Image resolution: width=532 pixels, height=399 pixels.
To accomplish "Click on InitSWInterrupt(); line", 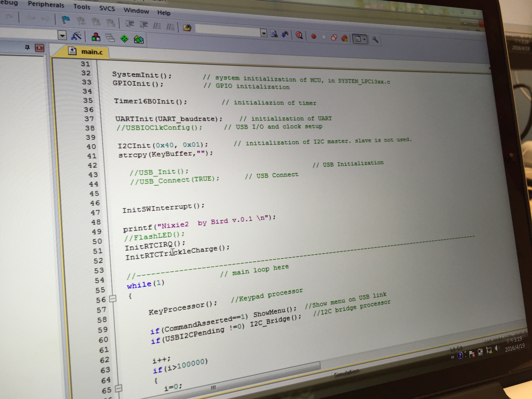I will [163, 208].
